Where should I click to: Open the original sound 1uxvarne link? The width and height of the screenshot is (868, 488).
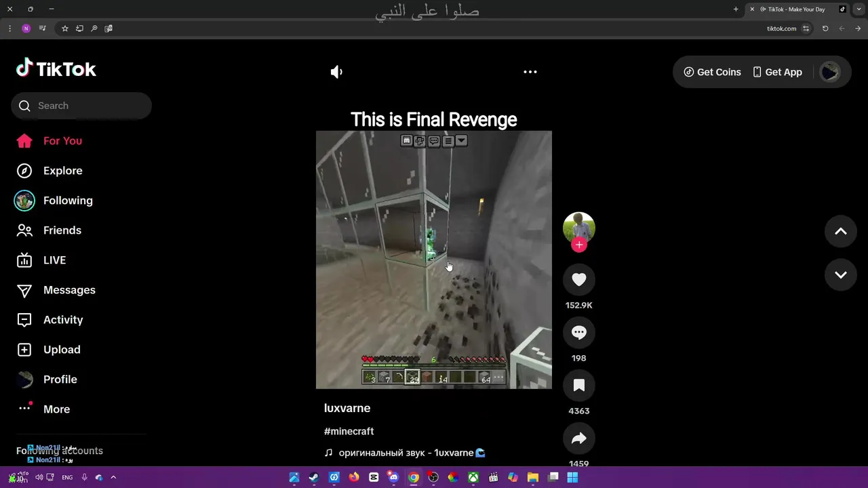click(405, 453)
